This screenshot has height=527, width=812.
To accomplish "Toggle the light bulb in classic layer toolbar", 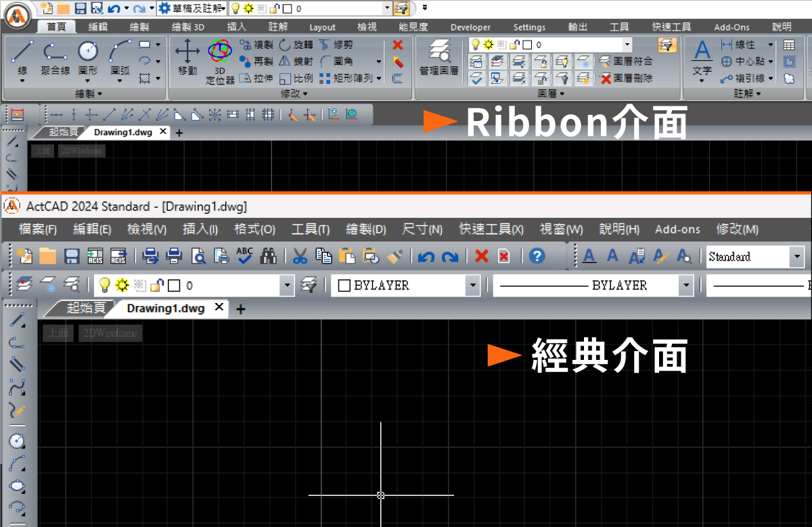I will [105, 285].
